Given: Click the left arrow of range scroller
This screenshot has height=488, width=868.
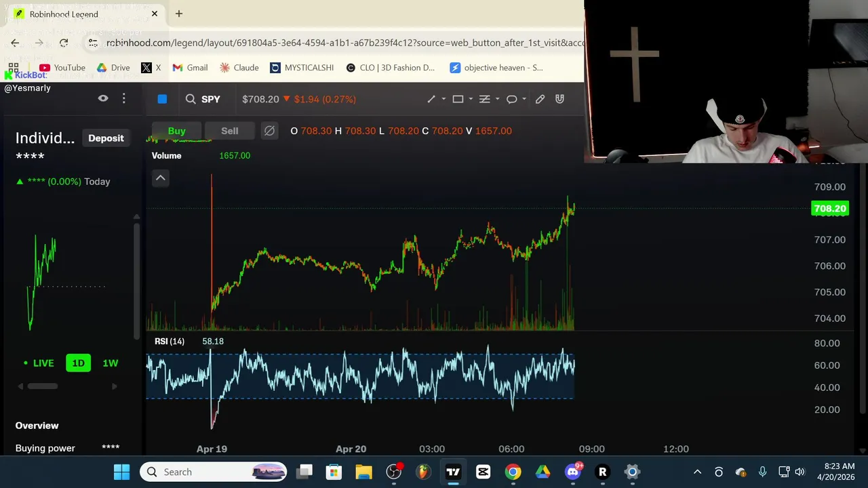Looking at the screenshot, I should [20, 386].
